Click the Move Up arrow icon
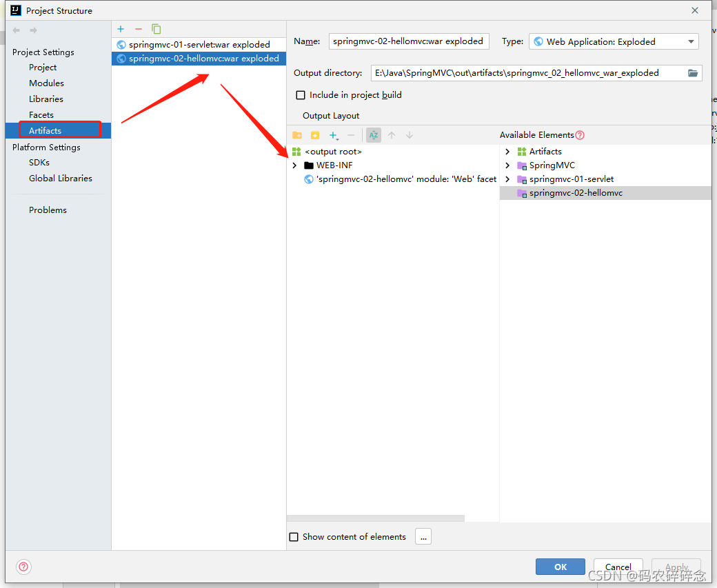The width and height of the screenshot is (717, 588). pos(392,135)
